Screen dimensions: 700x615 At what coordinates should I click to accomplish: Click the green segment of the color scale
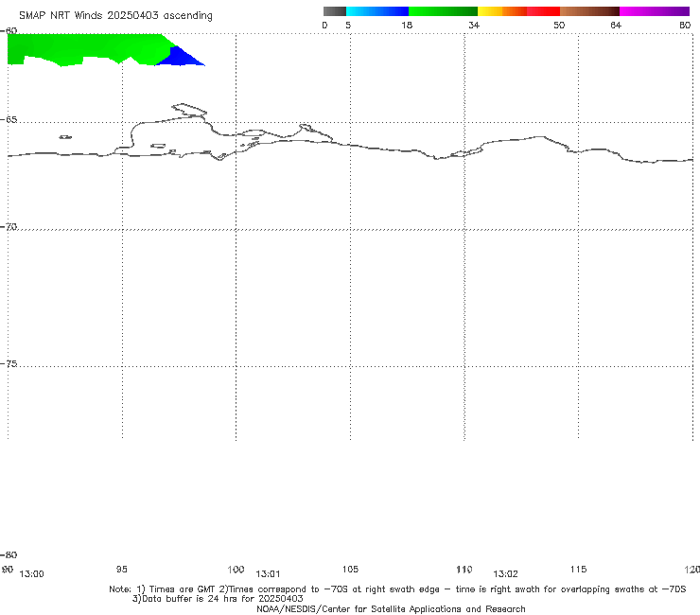click(443, 11)
